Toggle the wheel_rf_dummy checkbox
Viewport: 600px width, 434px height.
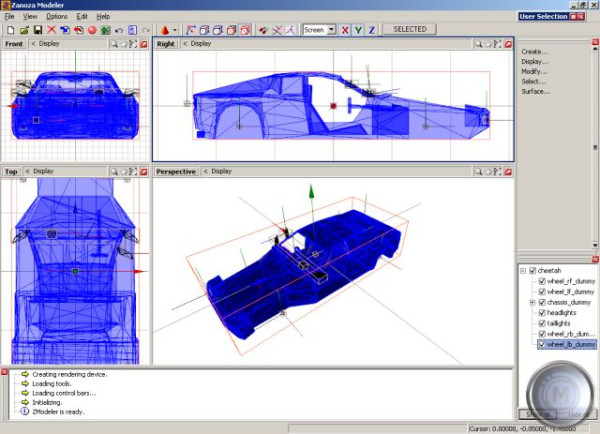coord(542,281)
